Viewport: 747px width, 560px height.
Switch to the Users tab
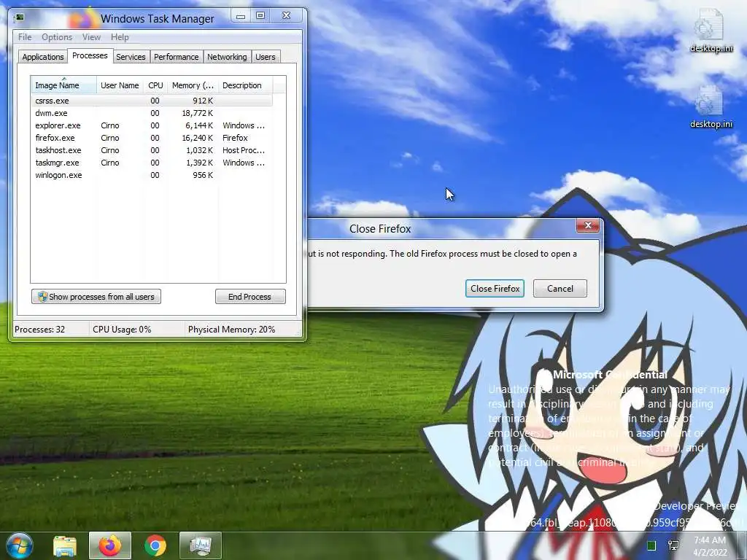(x=266, y=57)
